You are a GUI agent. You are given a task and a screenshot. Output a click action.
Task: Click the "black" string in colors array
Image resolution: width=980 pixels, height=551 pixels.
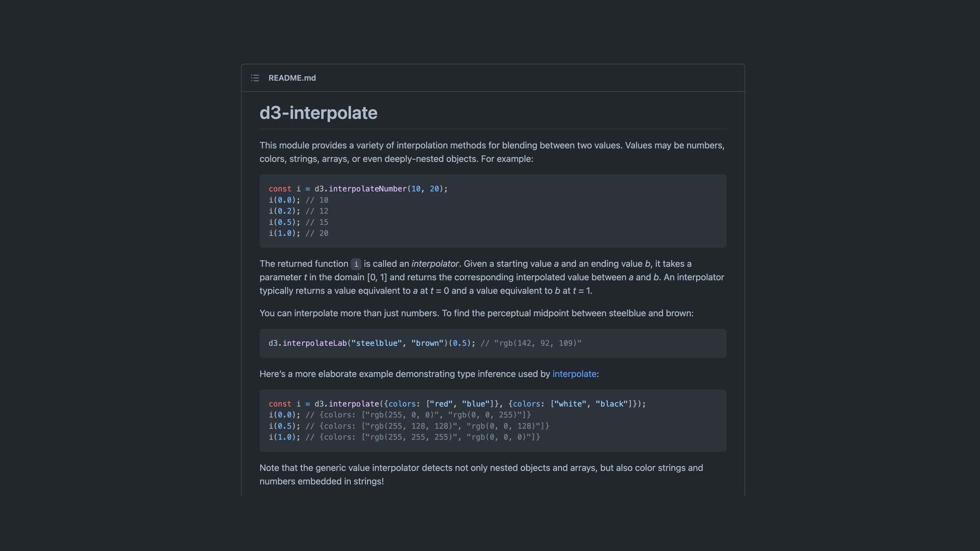(611, 404)
